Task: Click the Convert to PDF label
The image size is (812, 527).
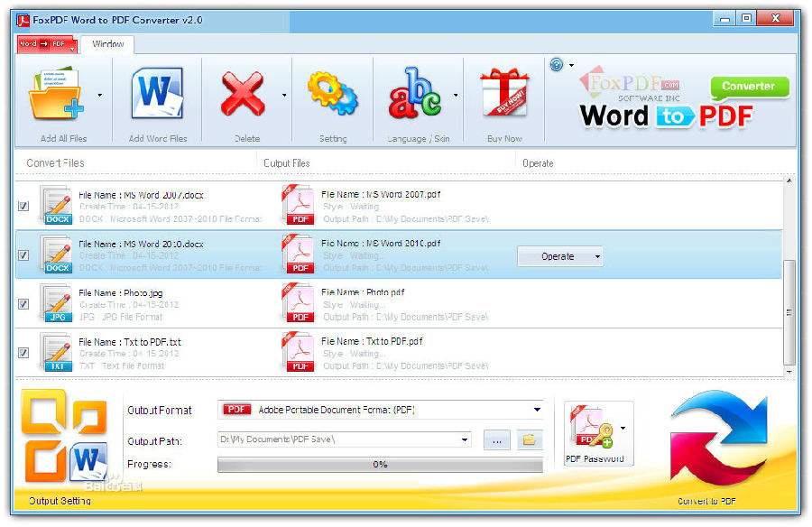Action: click(x=706, y=501)
